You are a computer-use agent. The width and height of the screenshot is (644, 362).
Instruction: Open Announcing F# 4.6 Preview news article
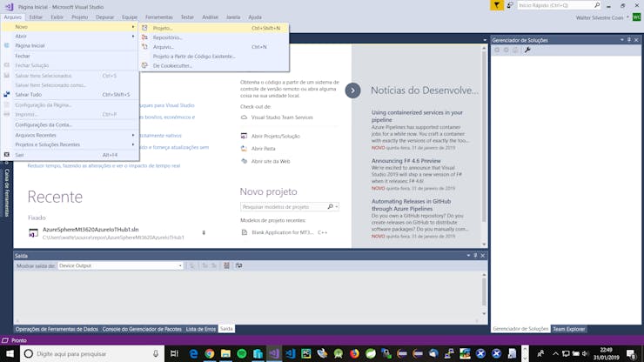(406, 161)
